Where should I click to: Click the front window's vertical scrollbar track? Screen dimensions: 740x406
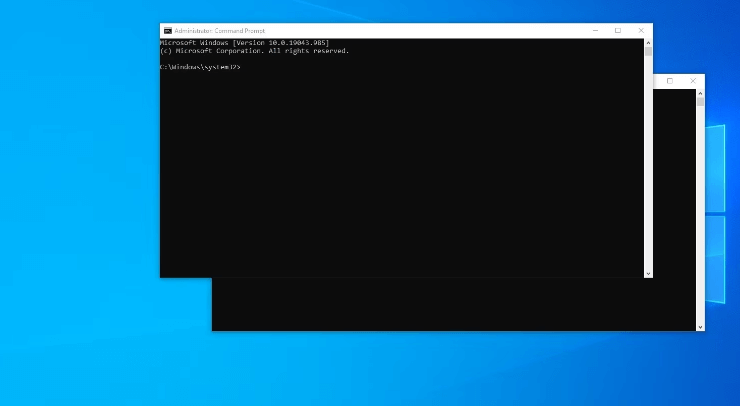point(648,160)
